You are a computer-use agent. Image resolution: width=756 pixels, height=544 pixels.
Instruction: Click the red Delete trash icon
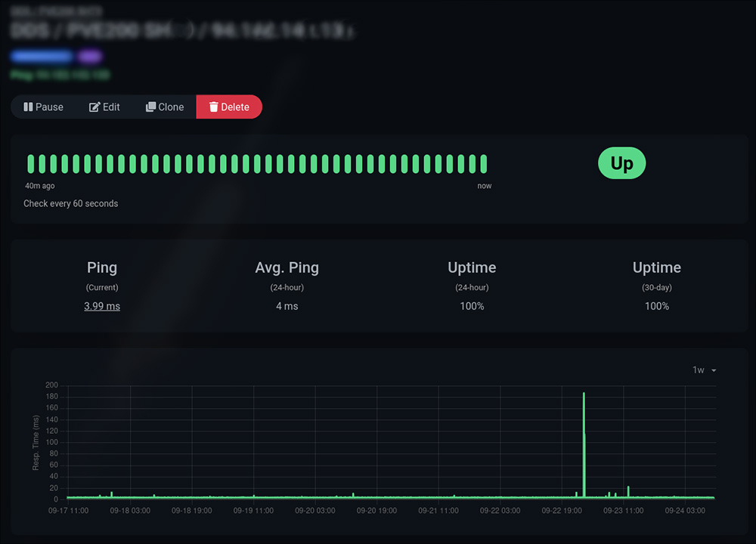coord(214,107)
